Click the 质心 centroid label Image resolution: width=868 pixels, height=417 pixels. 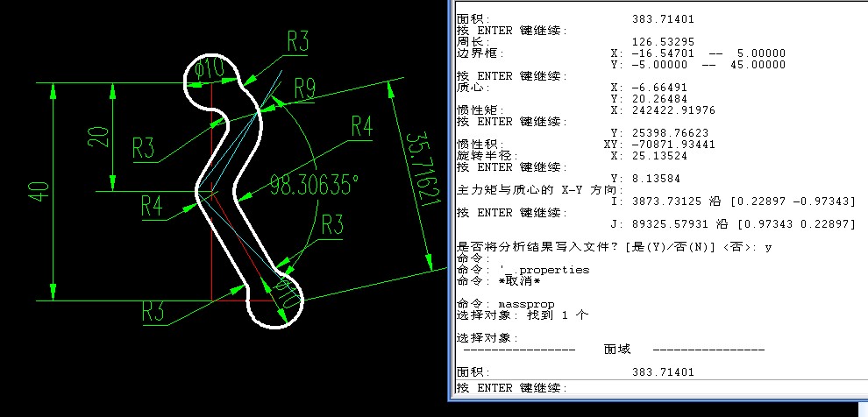(473, 88)
